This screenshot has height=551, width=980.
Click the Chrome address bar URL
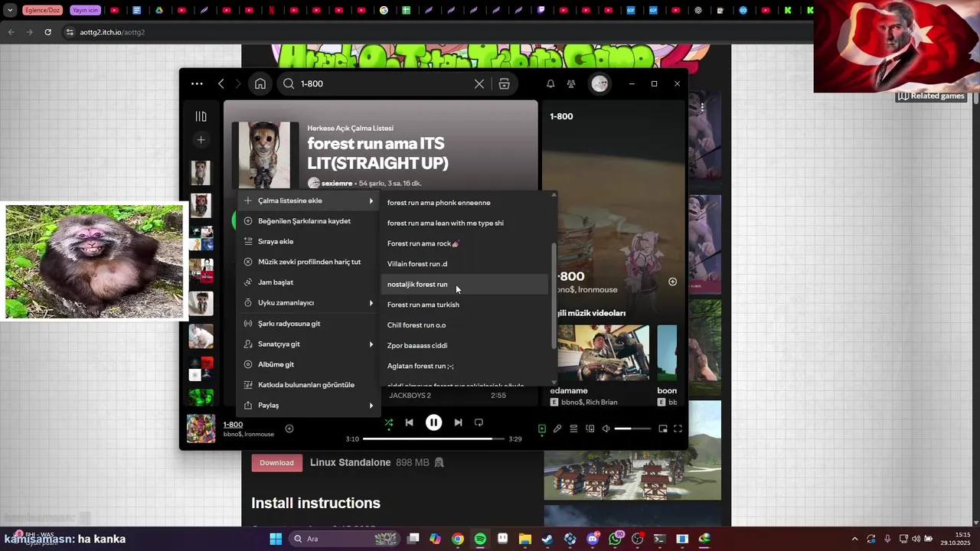pyautogui.click(x=113, y=33)
